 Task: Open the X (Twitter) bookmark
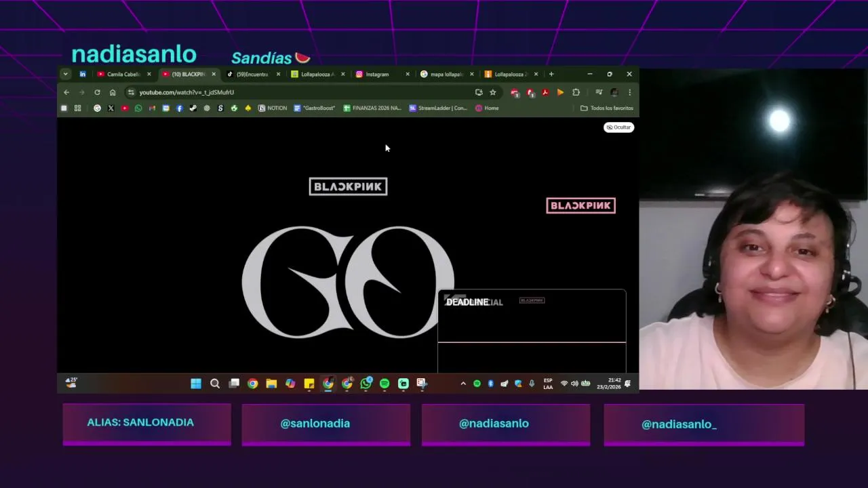(x=111, y=108)
